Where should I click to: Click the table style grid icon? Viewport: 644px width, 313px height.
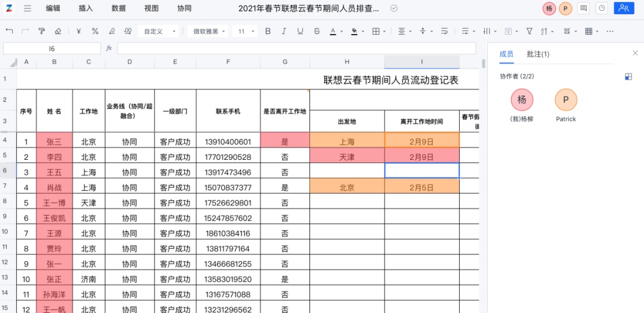point(589,31)
